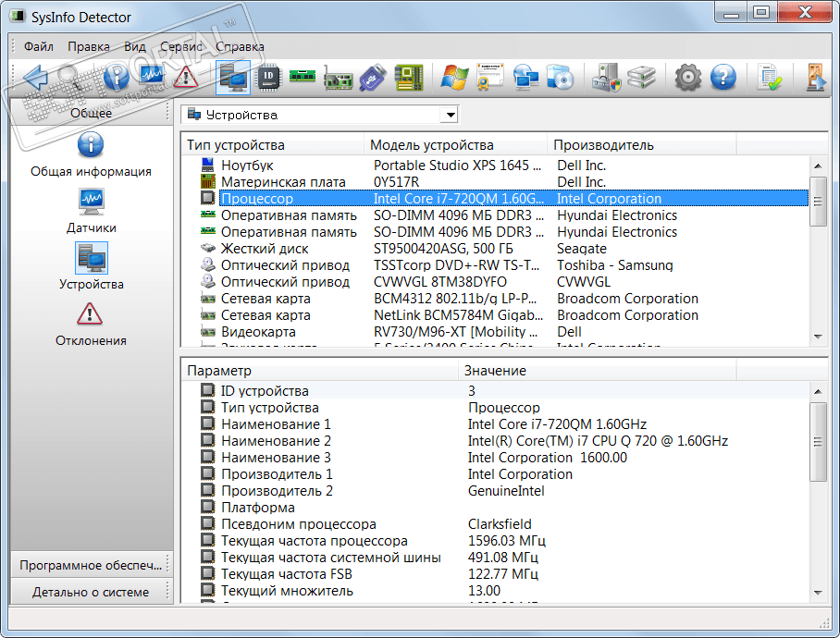This screenshot has height=638, width=840.
Task: Open the Вид menu
Action: (135, 46)
